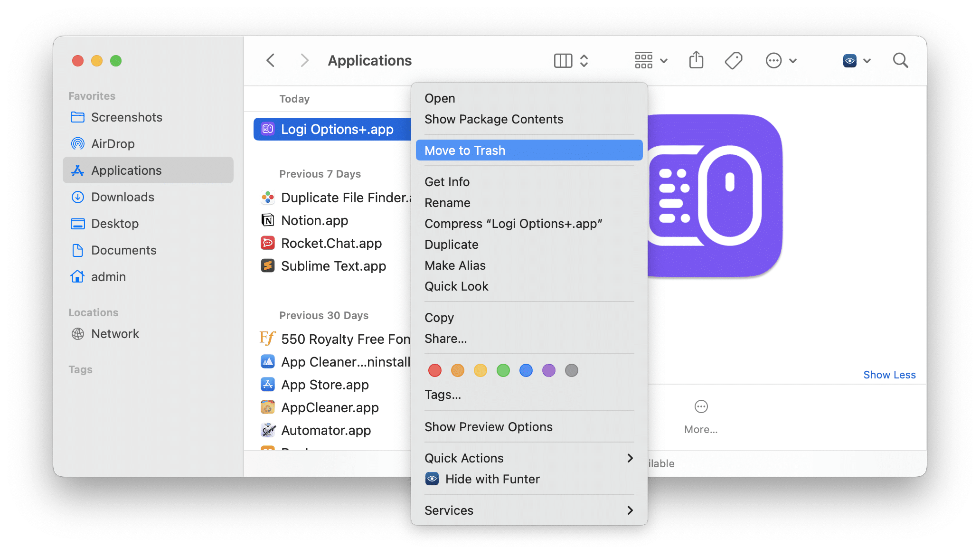Expand the grouping dropdown chevron

coord(664,61)
